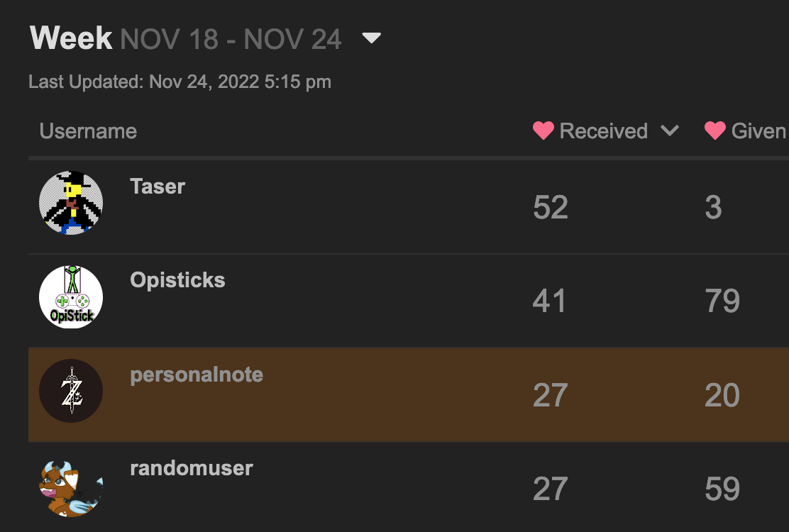This screenshot has height=532, width=789.
Task: Sort by the Given column header
Action: (x=758, y=131)
